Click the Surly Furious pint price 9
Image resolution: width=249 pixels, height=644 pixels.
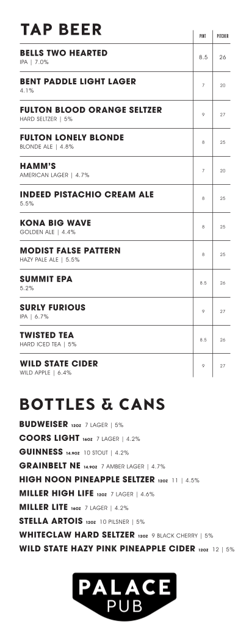[x=203, y=311]
